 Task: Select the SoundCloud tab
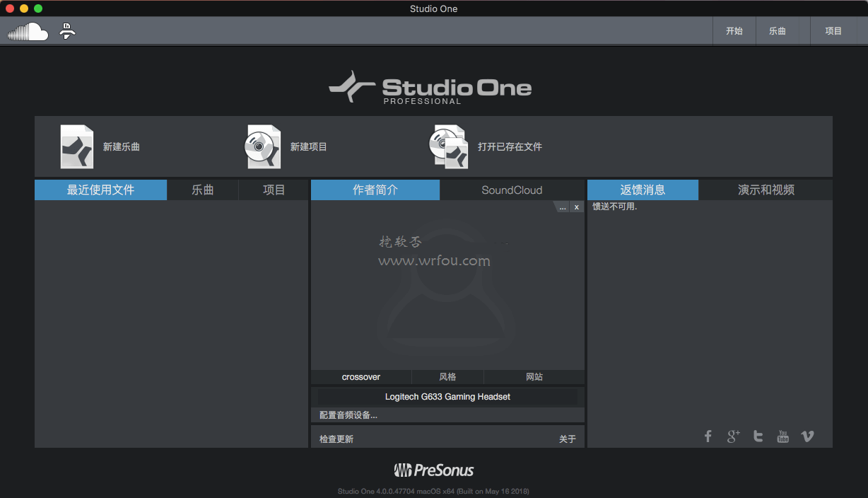point(512,190)
